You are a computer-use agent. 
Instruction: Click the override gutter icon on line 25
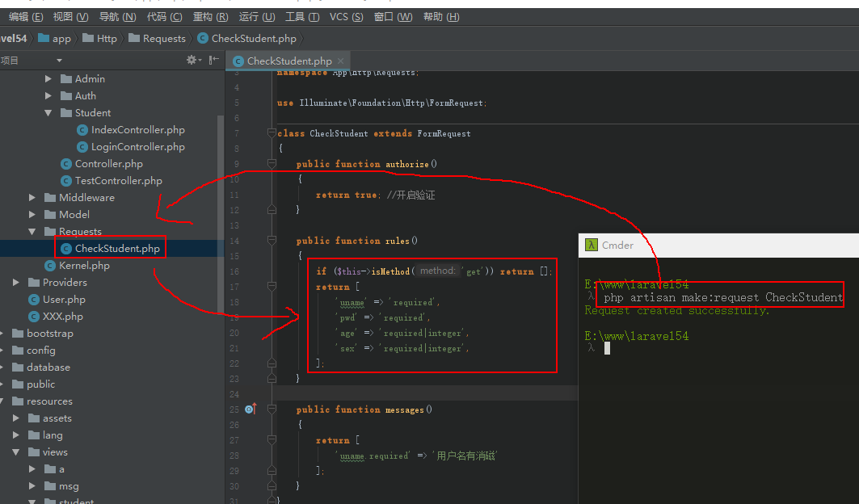click(x=250, y=409)
